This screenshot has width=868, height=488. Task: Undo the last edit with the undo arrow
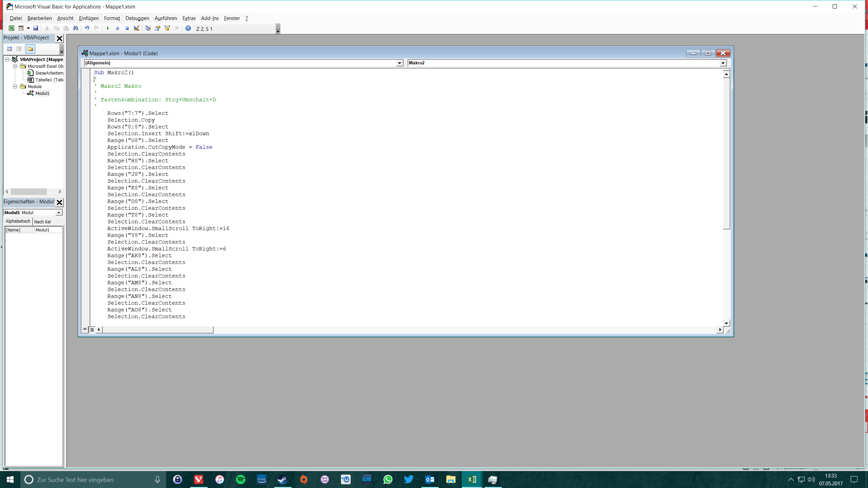coord(87,28)
